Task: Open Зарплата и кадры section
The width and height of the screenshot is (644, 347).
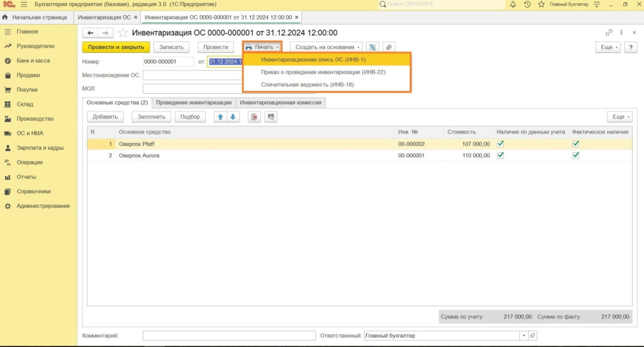Action: pos(40,147)
